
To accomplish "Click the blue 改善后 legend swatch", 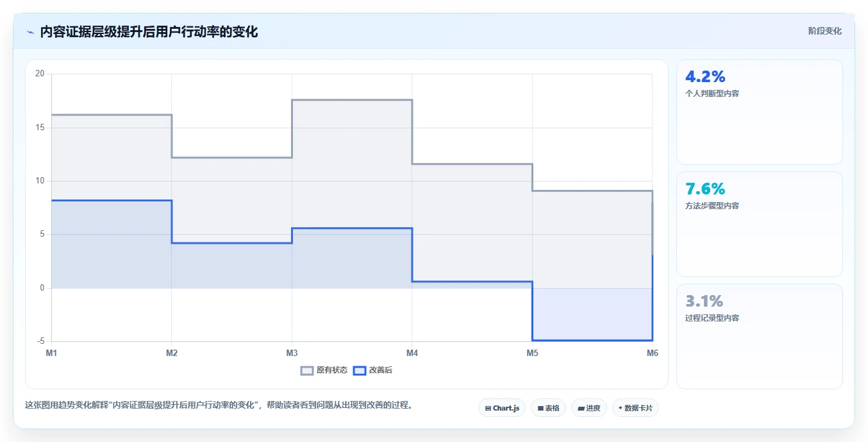I will click(x=360, y=370).
